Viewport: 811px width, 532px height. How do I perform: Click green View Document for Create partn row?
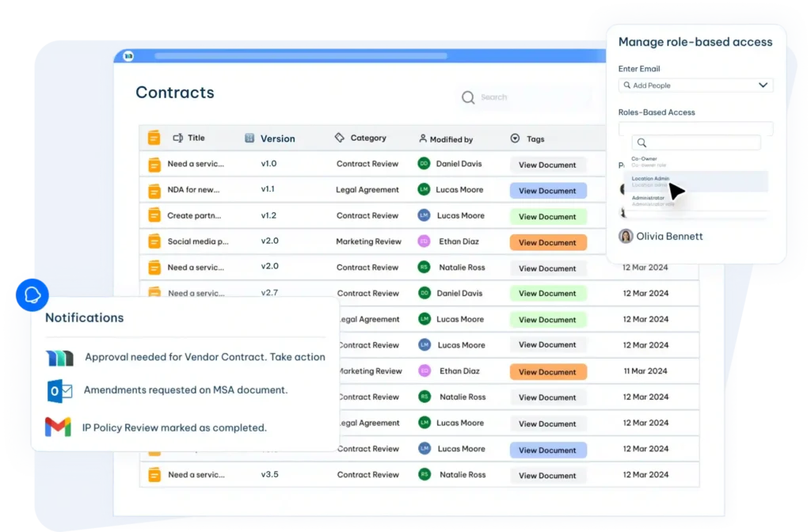click(x=548, y=217)
